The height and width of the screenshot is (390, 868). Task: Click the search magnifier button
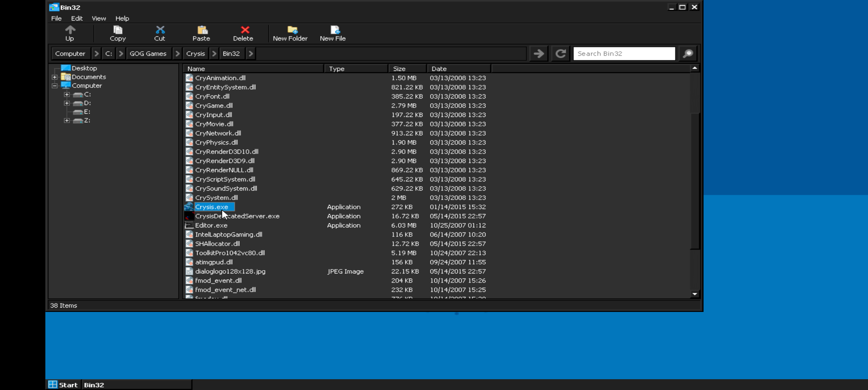point(688,54)
